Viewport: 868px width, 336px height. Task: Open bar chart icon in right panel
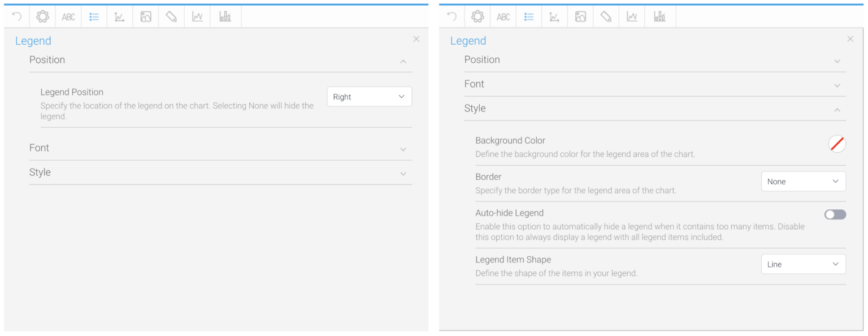point(659,16)
